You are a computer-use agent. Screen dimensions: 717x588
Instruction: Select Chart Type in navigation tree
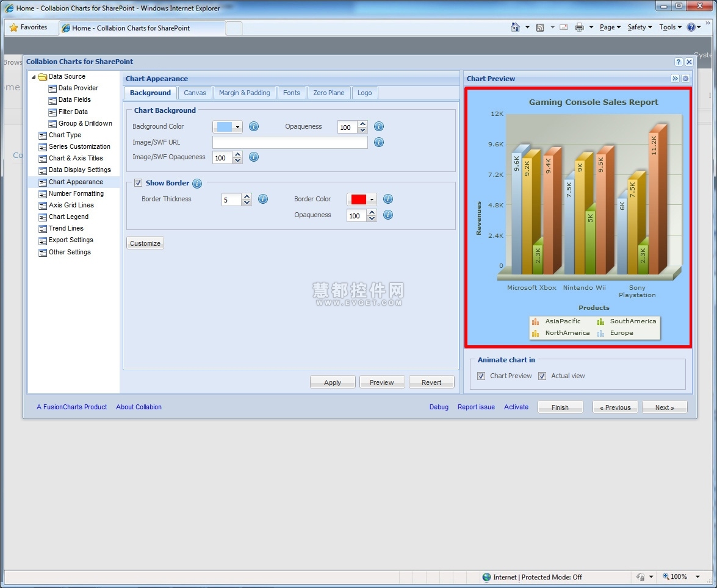(x=65, y=135)
